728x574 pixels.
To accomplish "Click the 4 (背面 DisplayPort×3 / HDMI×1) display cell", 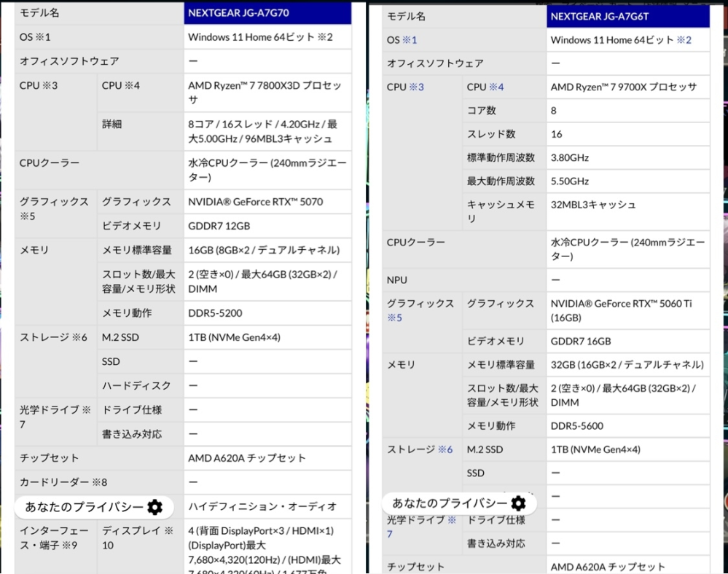I will 267,546.
